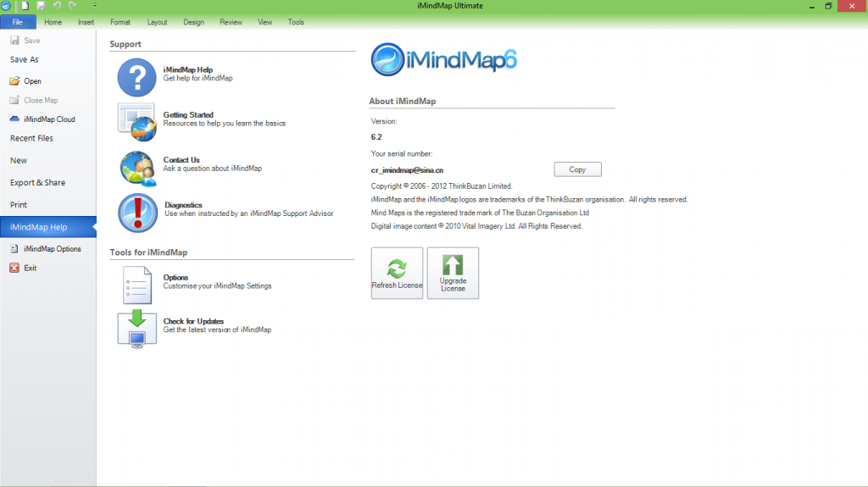Click the quick access save icon

[x=41, y=6]
